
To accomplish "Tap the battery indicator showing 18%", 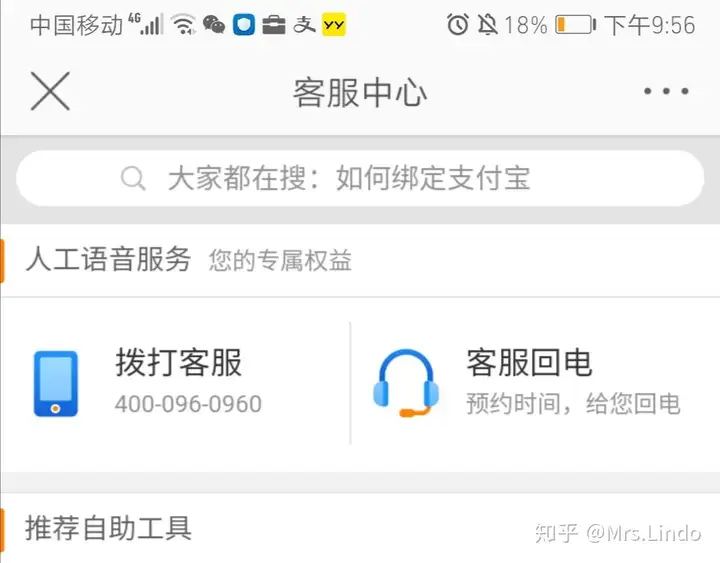I will [x=575, y=24].
